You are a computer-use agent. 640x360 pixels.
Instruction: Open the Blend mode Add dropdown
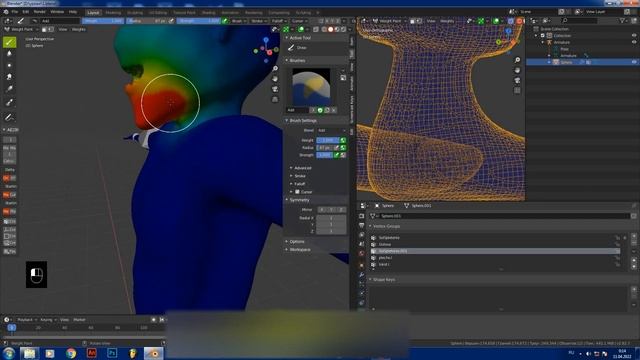(x=331, y=131)
